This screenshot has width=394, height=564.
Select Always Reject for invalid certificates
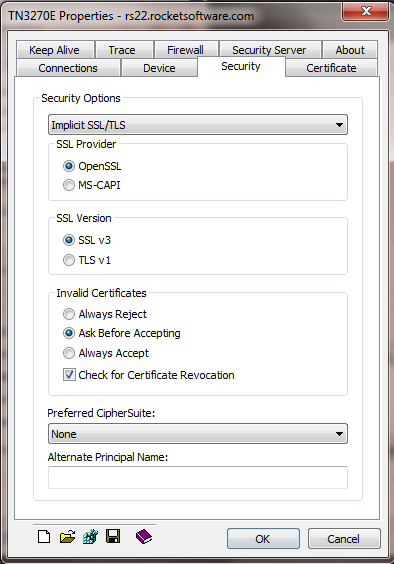pos(105,314)
